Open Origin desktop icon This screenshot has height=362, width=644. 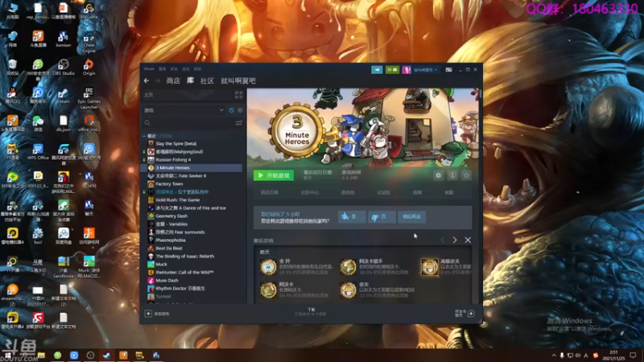pos(89,68)
